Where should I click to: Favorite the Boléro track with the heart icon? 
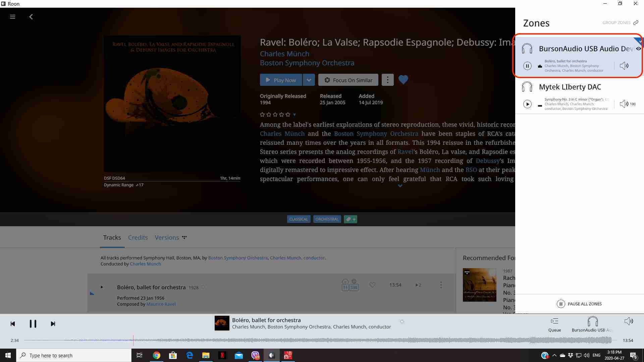[x=372, y=285]
